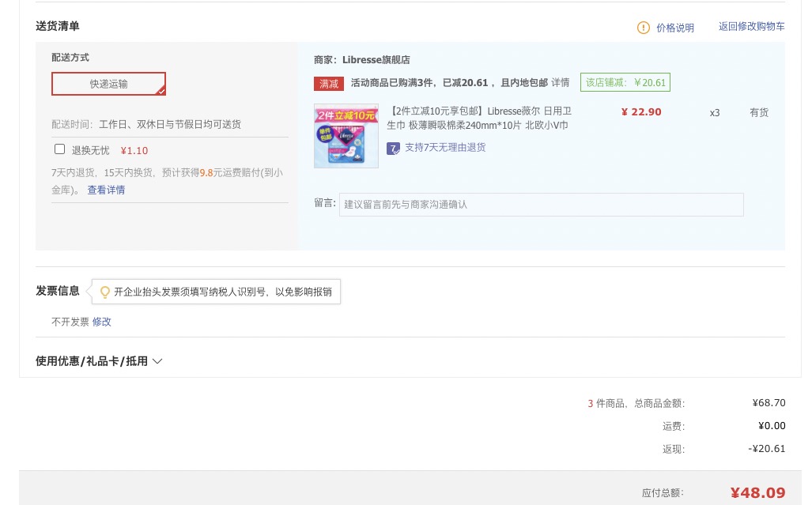Modify invoice via 修改 link
The width and height of the screenshot is (812, 505).
tap(101, 322)
